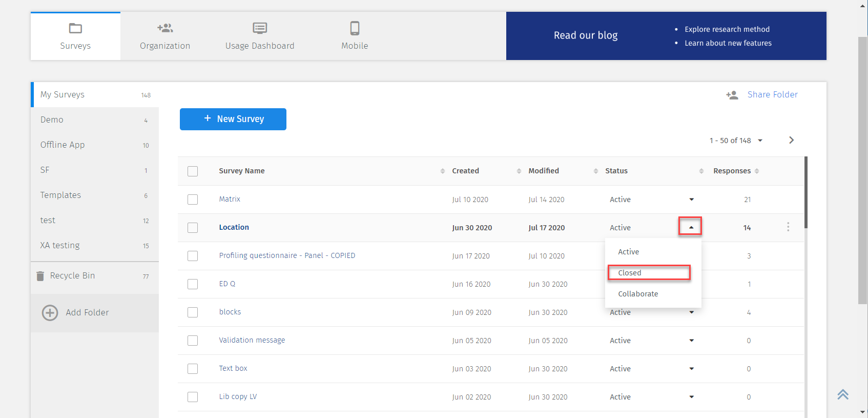Screen dimensions: 868x418
Task: Open the Organization people icon
Action: pyautogui.click(x=165, y=28)
